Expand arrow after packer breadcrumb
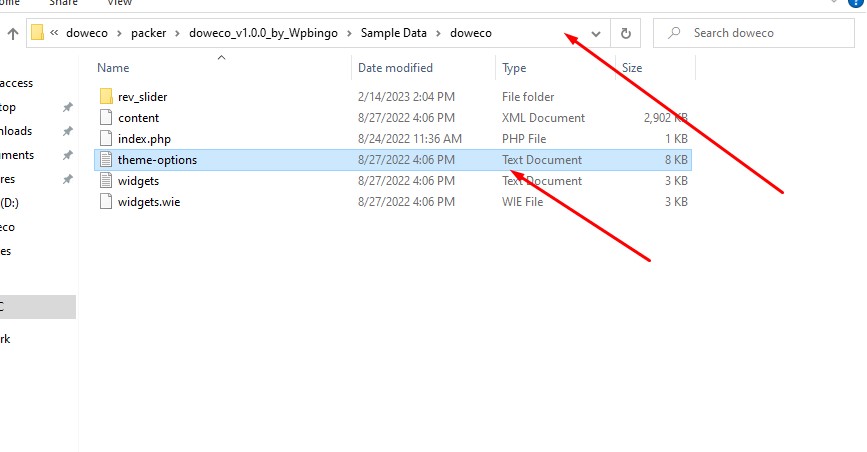The image size is (867, 452). (177, 34)
